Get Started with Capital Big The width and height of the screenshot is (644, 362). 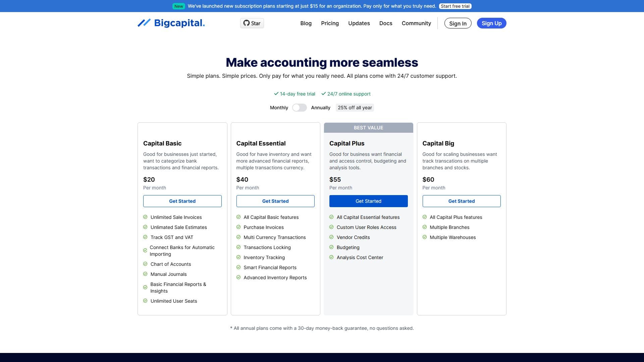[462, 201]
